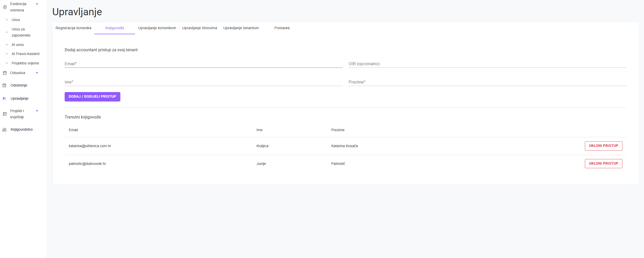644x258 pixels.
Task: Click the Evidencija vremena clock icon
Action: pos(5,7)
